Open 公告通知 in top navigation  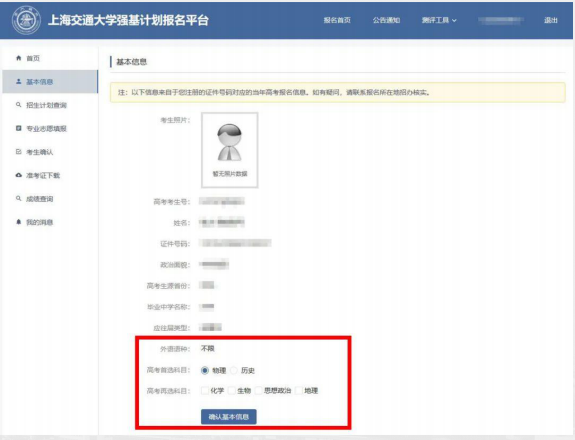click(386, 20)
